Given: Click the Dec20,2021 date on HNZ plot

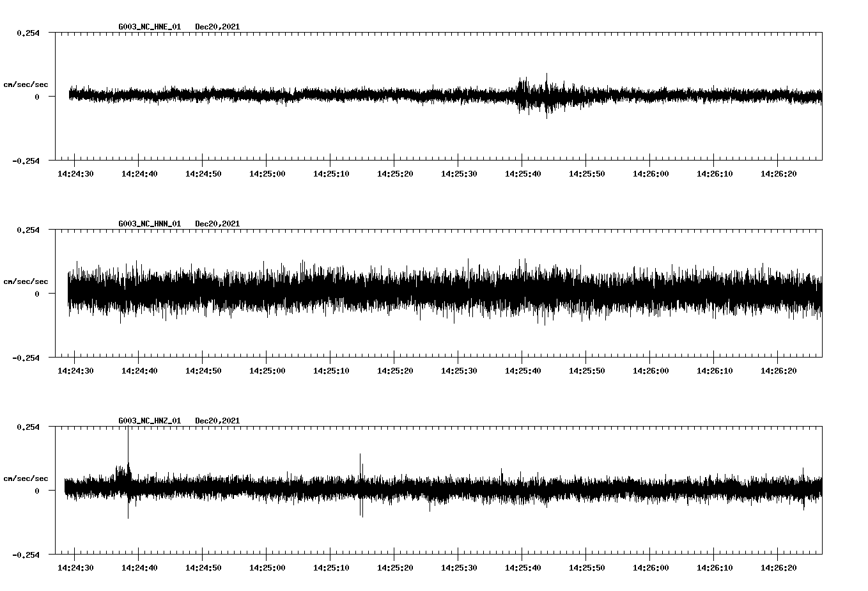Looking at the screenshot, I should 217,421.
